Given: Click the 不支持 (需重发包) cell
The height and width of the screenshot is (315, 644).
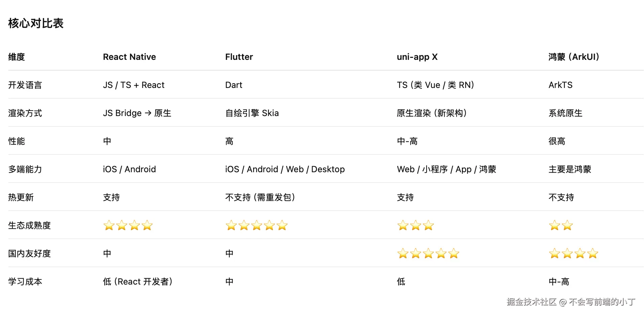Looking at the screenshot, I should [260, 197].
